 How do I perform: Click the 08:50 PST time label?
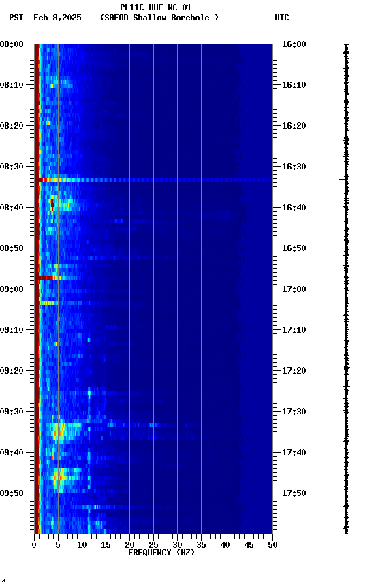[12, 248]
